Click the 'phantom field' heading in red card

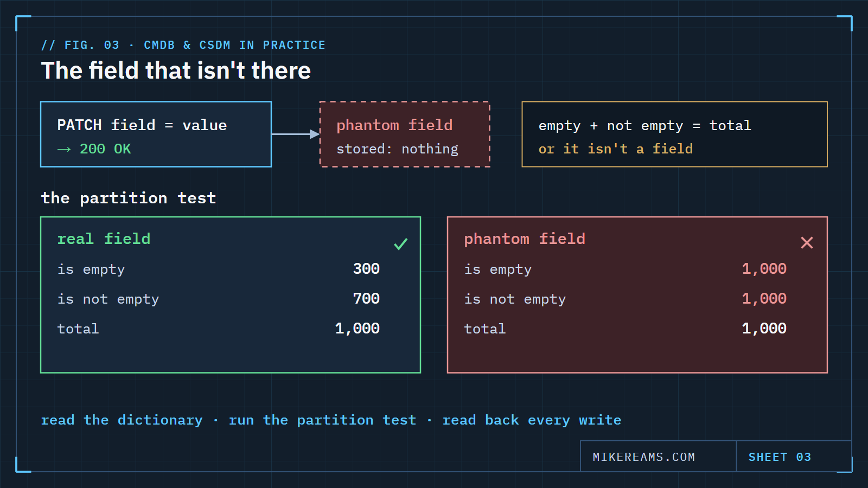point(525,239)
